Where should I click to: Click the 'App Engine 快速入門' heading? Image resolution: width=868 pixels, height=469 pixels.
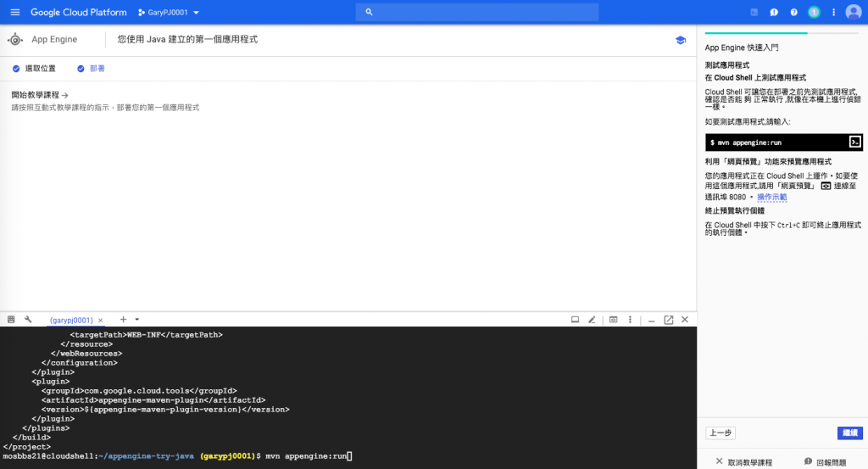point(742,47)
